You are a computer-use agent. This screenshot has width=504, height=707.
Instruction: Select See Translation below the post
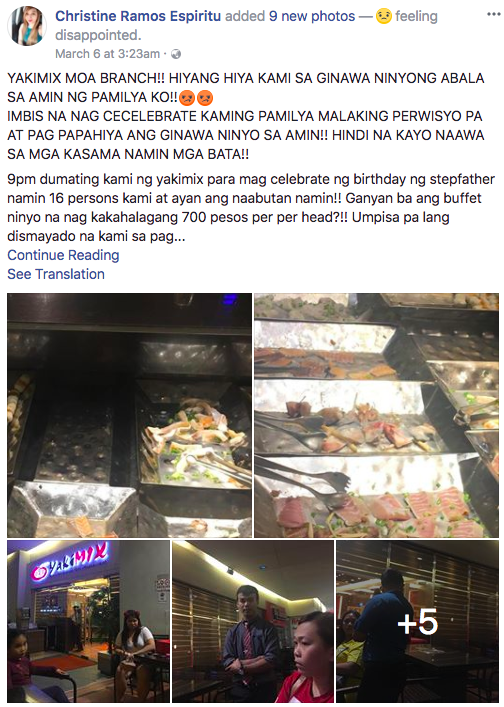(56, 274)
